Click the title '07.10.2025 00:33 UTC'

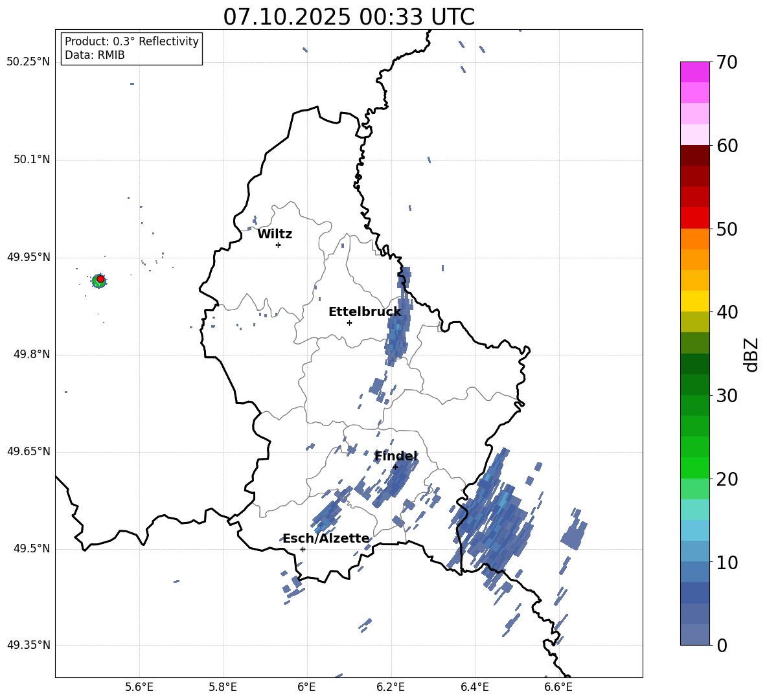point(349,17)
